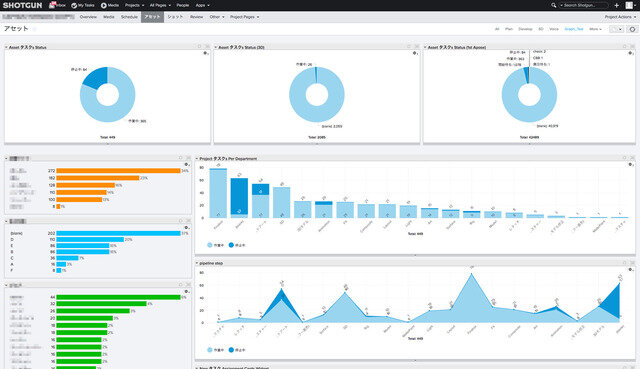Screen dimensions: 640x369
Task: Maximize the Asset Status widget
Action: coord(200,47)
